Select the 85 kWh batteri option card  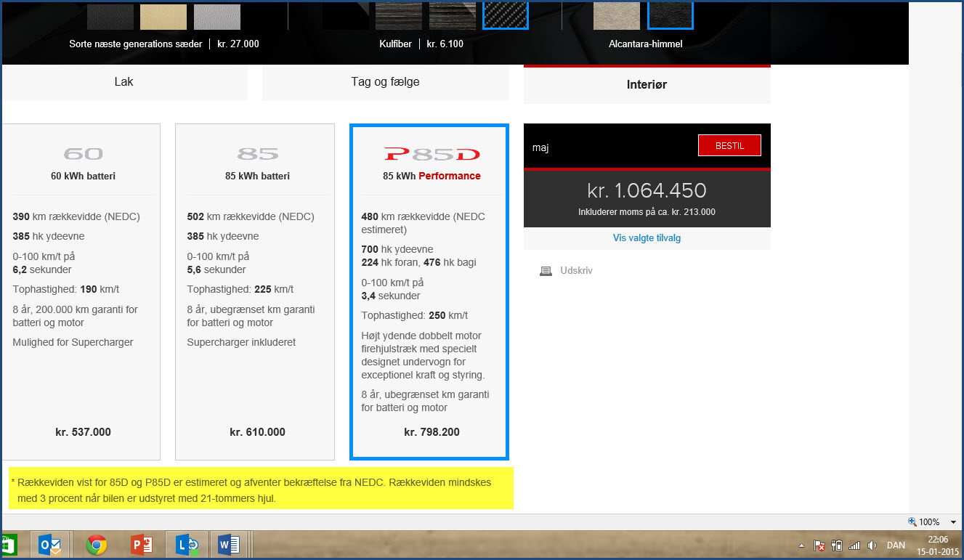(255, 292)
